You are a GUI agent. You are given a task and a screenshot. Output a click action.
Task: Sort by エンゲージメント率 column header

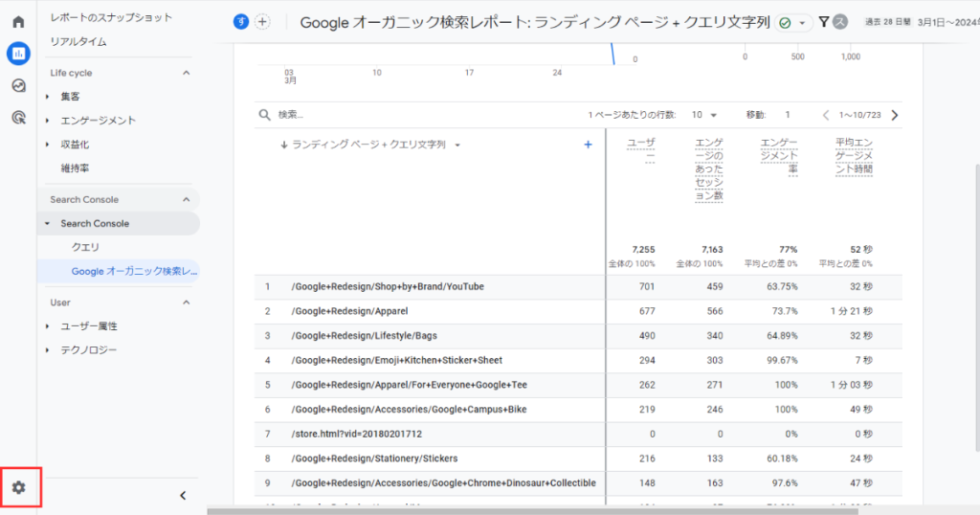[779, 156]
